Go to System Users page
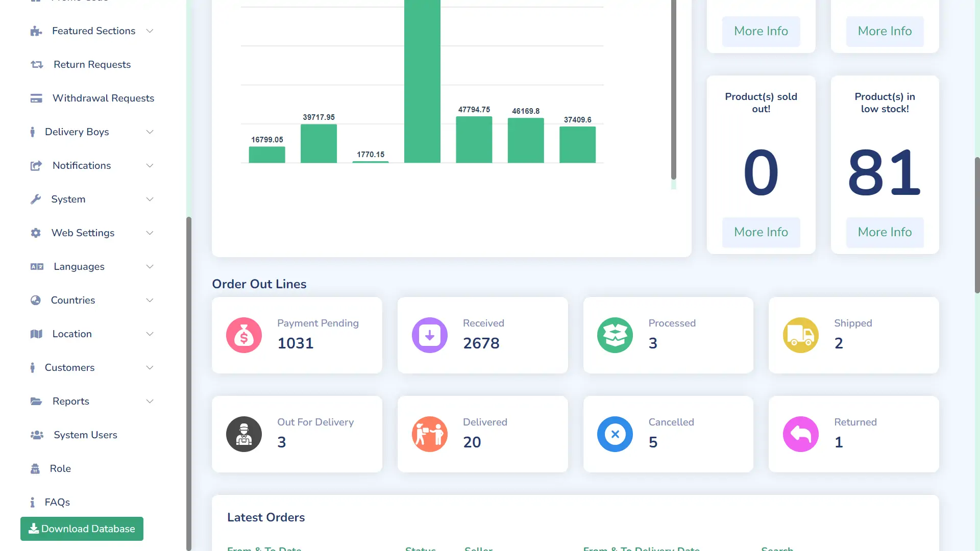Viewport: 980px width, 551px height. tap(85, 435)
